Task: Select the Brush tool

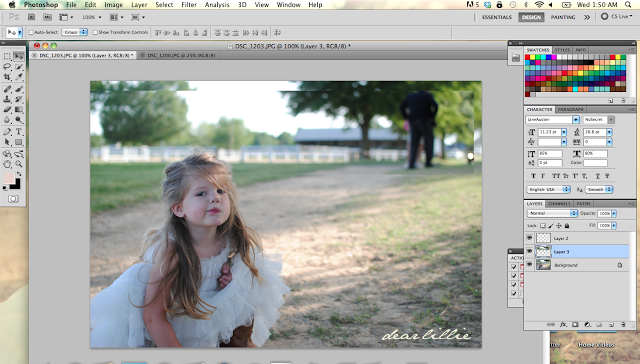Action: [19, 89]
